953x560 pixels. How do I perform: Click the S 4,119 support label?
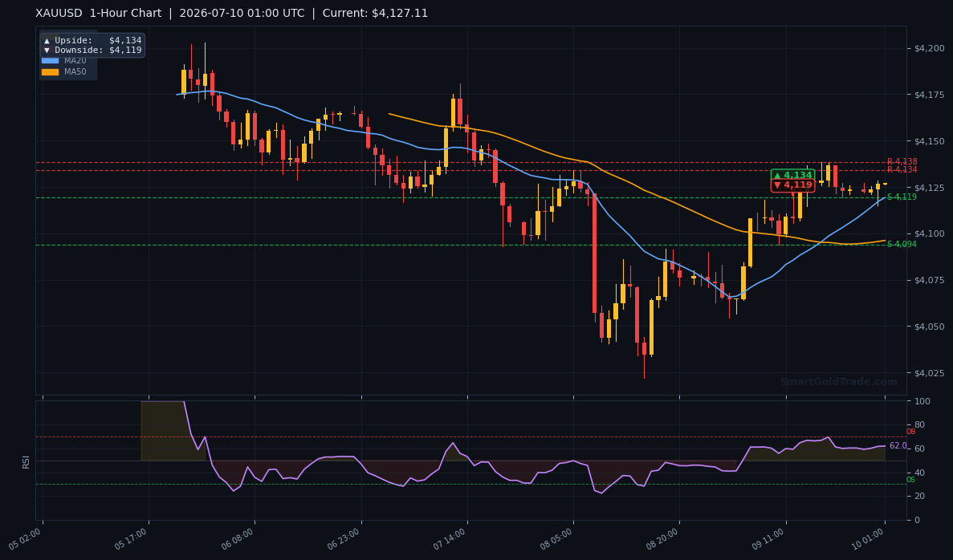pos(902,197)
